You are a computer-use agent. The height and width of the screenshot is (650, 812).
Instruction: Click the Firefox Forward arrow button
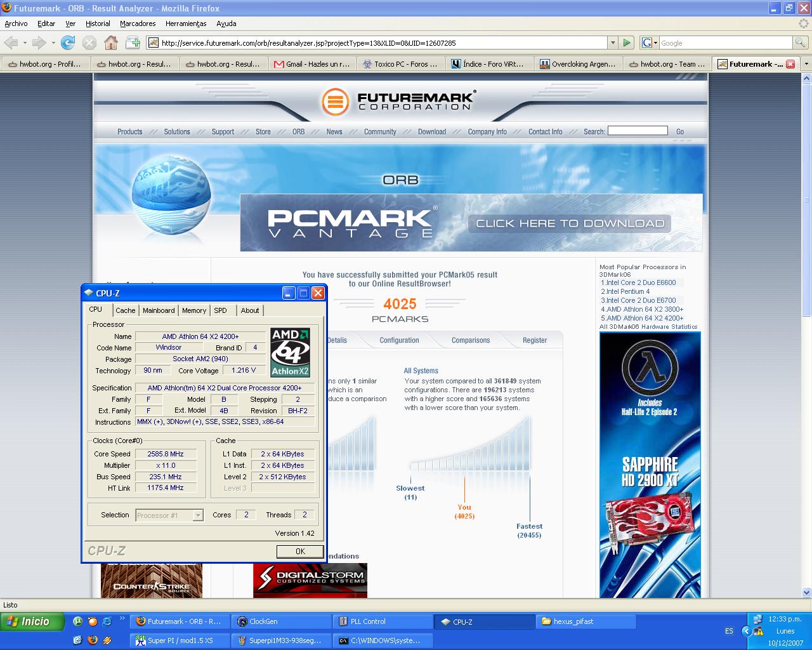(39, 43)
